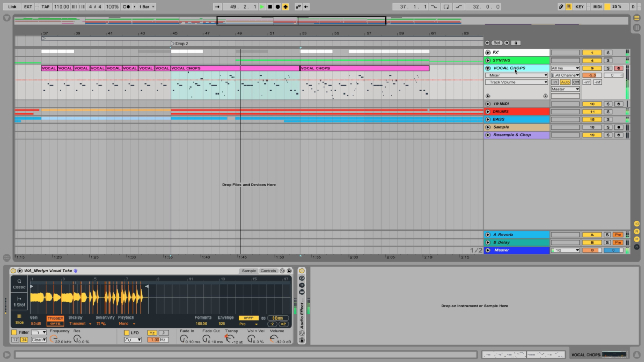Switch to the Sample tab
Screen dimensions: 644x362
click(x=248, y=271)
